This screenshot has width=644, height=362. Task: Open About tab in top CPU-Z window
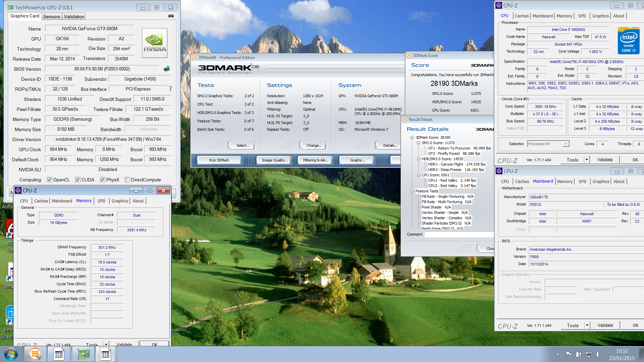pyautogui.click(x=619, y=16)
